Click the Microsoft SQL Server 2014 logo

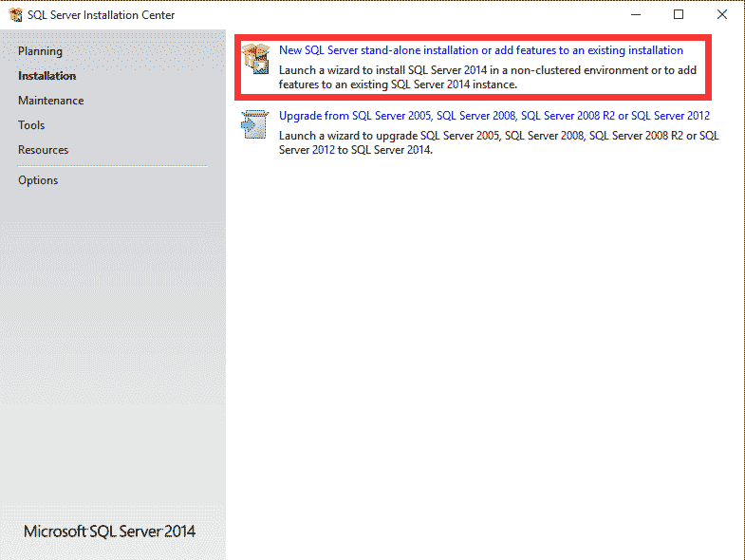(x=109, y=532)
